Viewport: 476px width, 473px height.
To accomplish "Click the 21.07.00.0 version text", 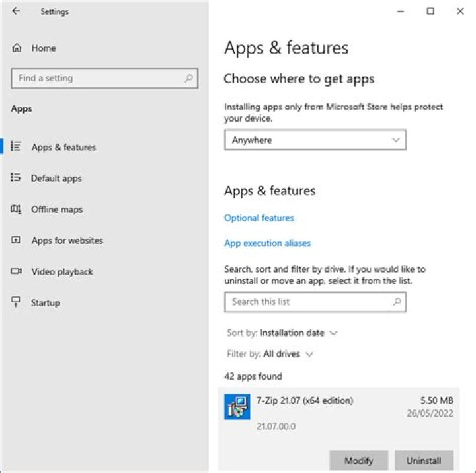I will coord(276,427).
